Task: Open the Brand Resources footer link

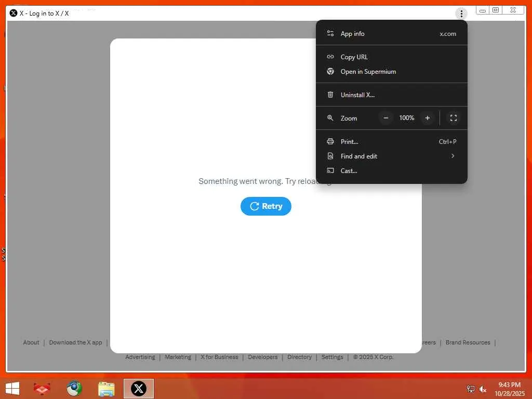Action: pyautogui.click(x=468, y=343)
